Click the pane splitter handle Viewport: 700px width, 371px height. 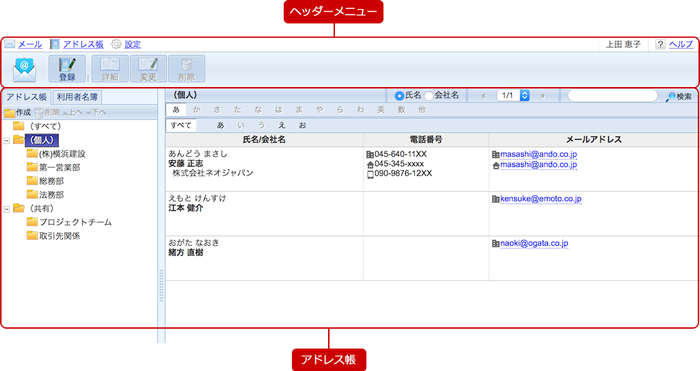point(161,286)
